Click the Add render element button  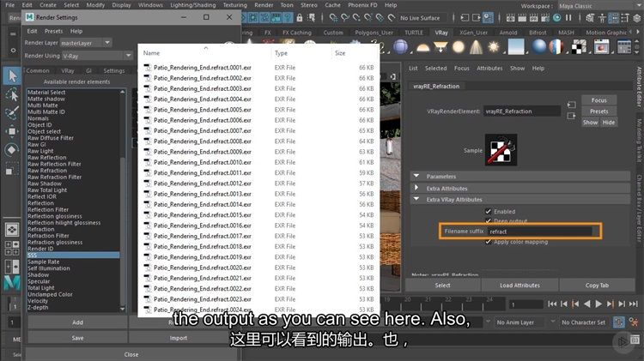(77, 322)
